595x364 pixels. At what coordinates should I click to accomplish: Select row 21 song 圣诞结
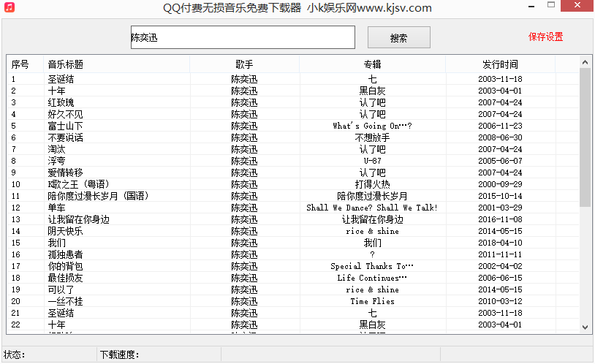pyautogui.click(x=61, y=313)
